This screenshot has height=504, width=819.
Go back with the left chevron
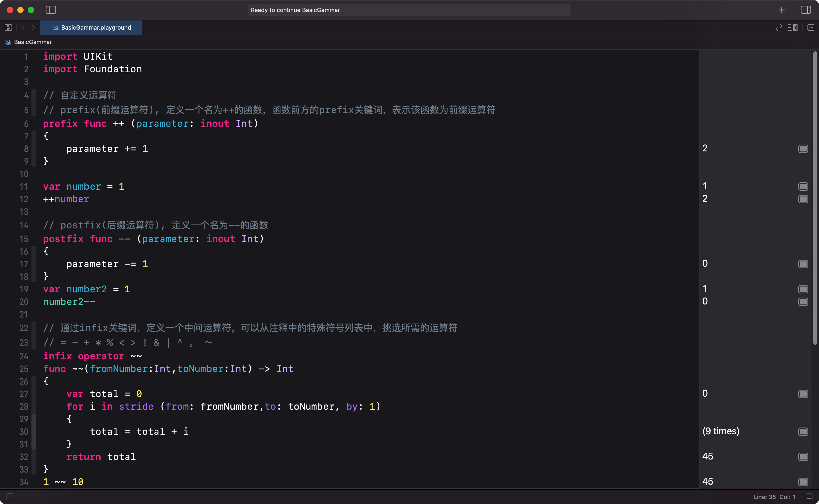pos(23,28)
